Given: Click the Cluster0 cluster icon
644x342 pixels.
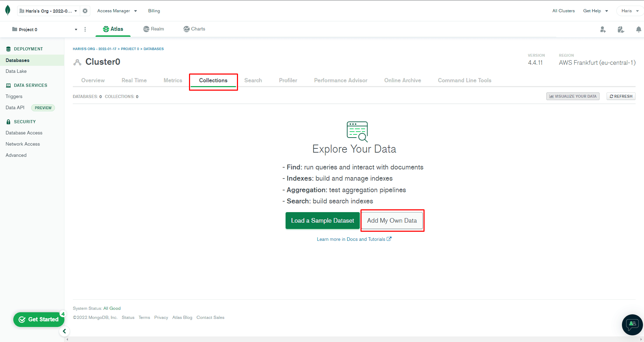Looking at the screenshot, I should pyautogui.click(x=77, y=62).
